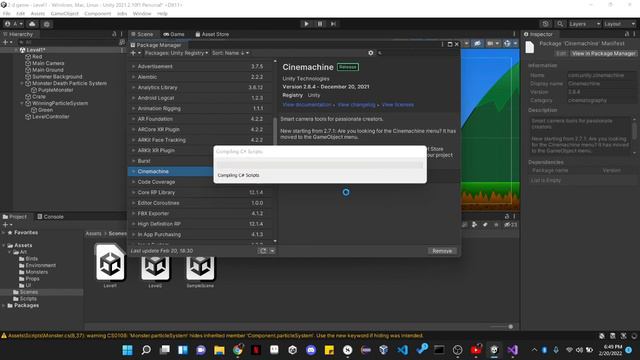Click the Pause button in the toolbar
This screenshot has width=640, height=360.
coord(320,24)
